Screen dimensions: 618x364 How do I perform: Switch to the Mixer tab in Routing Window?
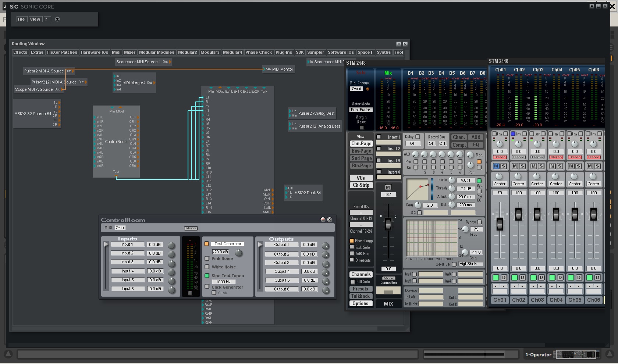(x=129, y=52)
